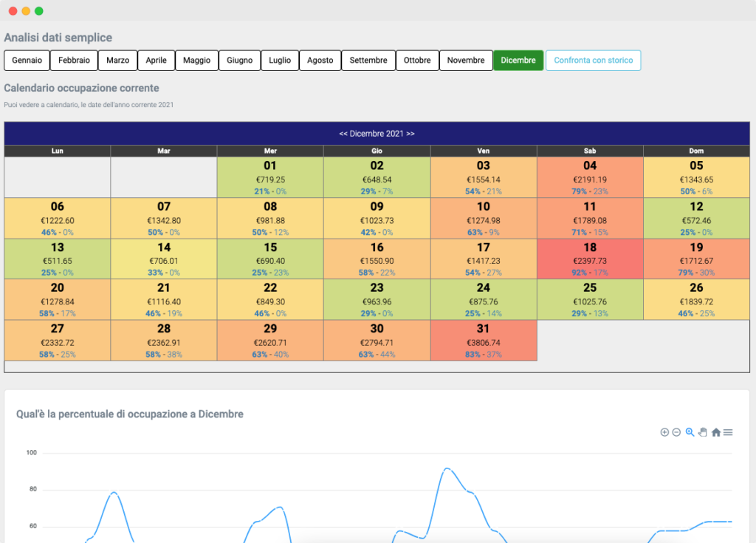Viewport: 756px width, 543px height.
Task: Open day 10 with €1274.98
Action: (x=483, y=218)
